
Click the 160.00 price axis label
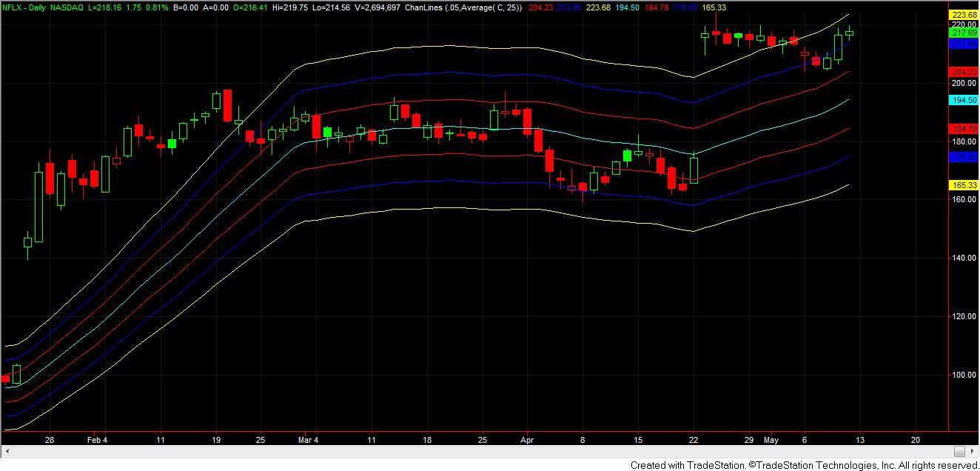(x=963, y=200)
